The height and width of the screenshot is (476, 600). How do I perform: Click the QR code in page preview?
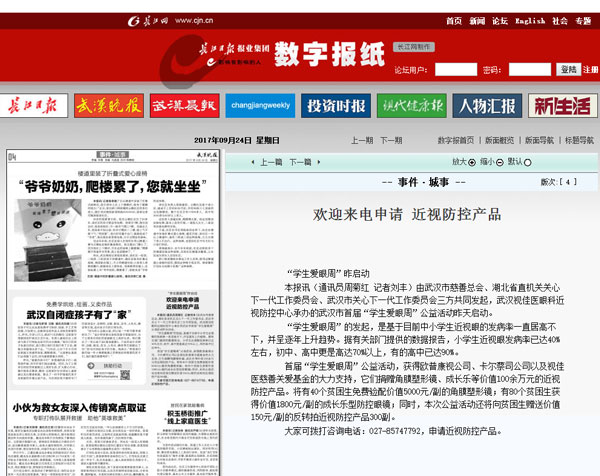pyautogui.click(x=125, y=375)
